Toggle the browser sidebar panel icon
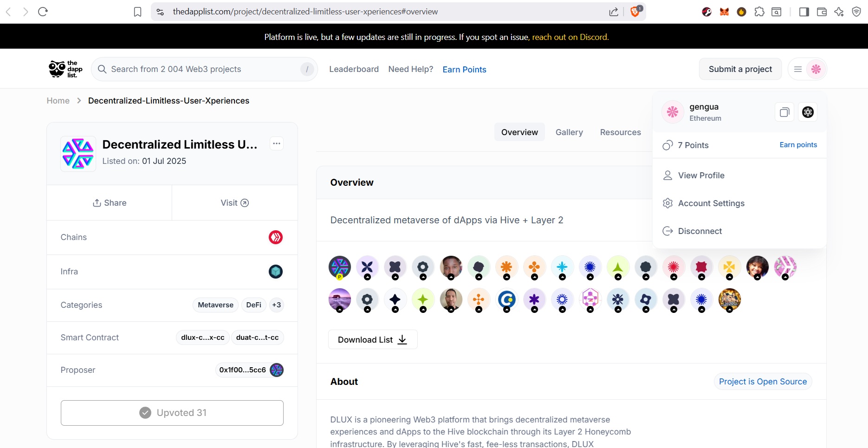Viewport: 868px width, 448px height. 804,12
